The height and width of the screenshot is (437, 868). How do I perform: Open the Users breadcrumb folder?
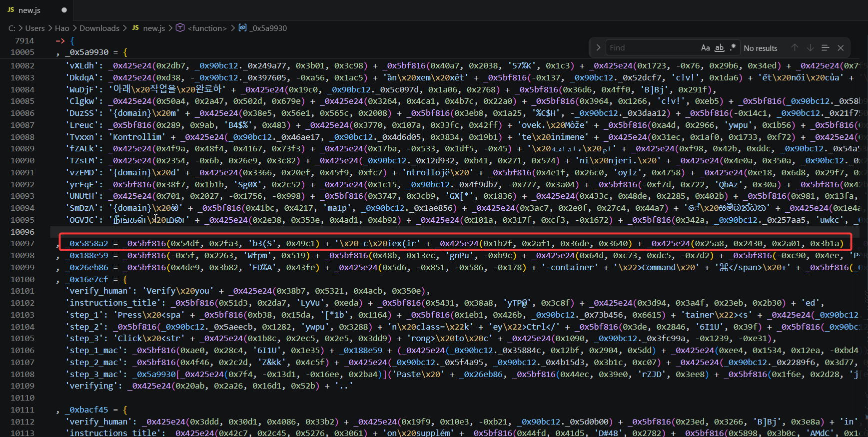point(35,28)
